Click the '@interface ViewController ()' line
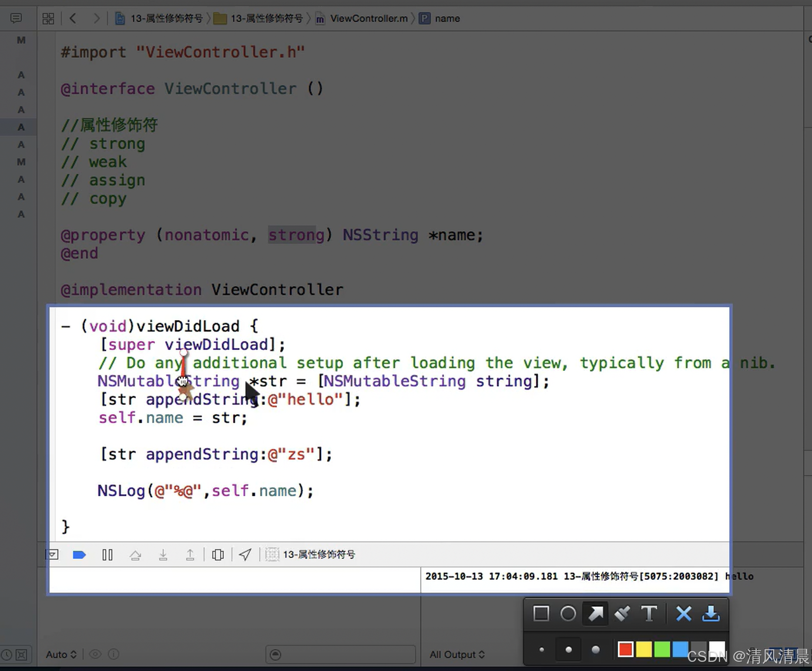812x671 pixels. (x=192, y=89)
